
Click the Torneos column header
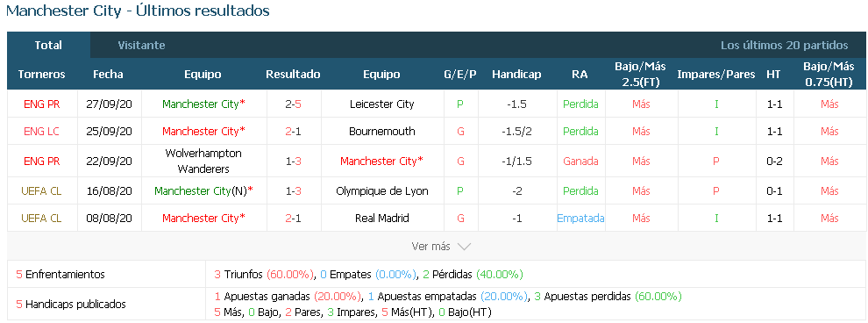tap(41, 75)
